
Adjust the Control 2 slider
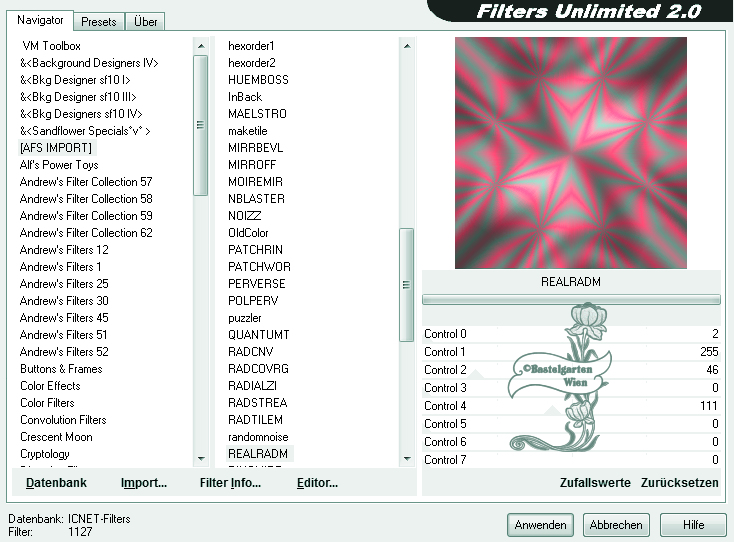571,370
